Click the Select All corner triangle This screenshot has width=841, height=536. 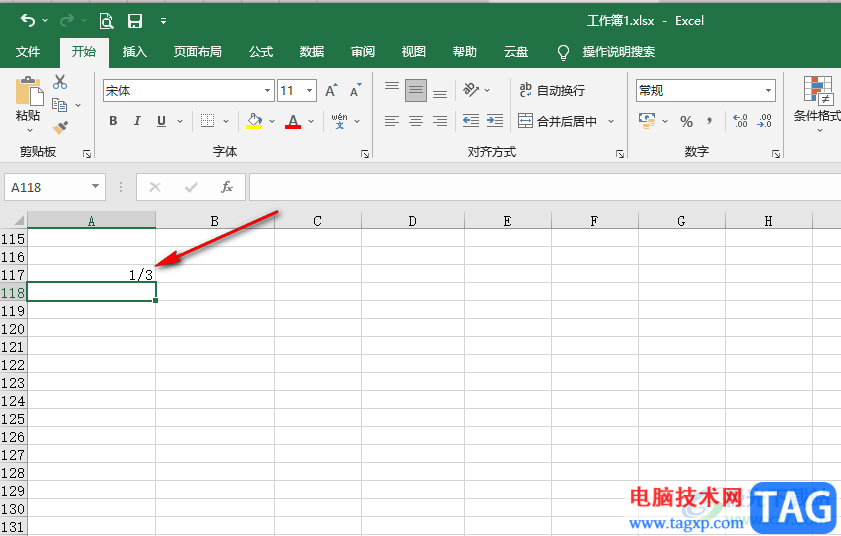pyautogui.click(x=19, y=221)
